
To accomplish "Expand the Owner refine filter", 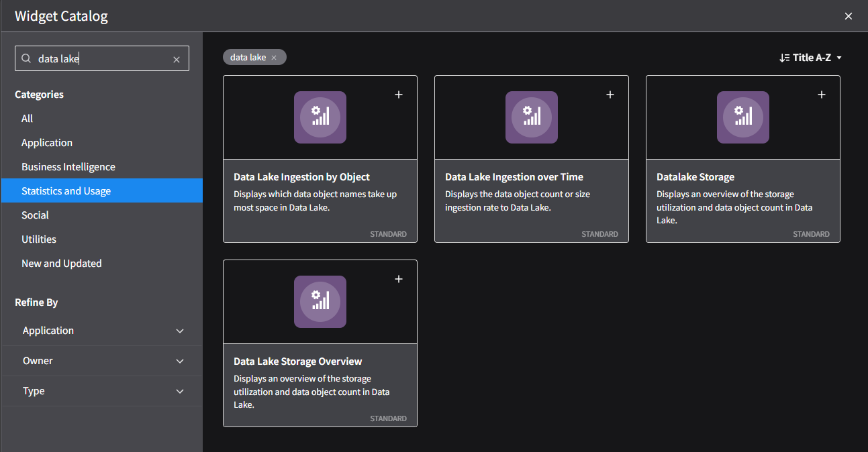I will (x=102, y=361).
